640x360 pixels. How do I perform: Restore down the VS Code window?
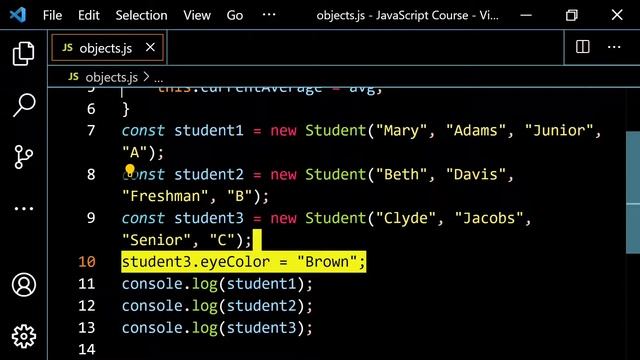pyautogui.click(x=571, y=15)
